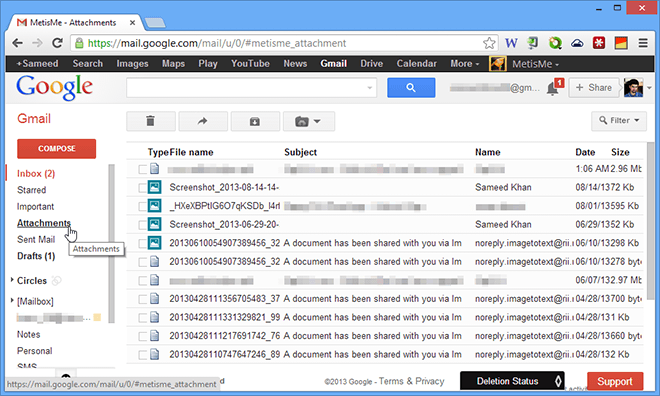Open the account menu arrow beside avatar
Image resolution: width=660 pixels, height=396 pixels.
(x=649, y=88)
